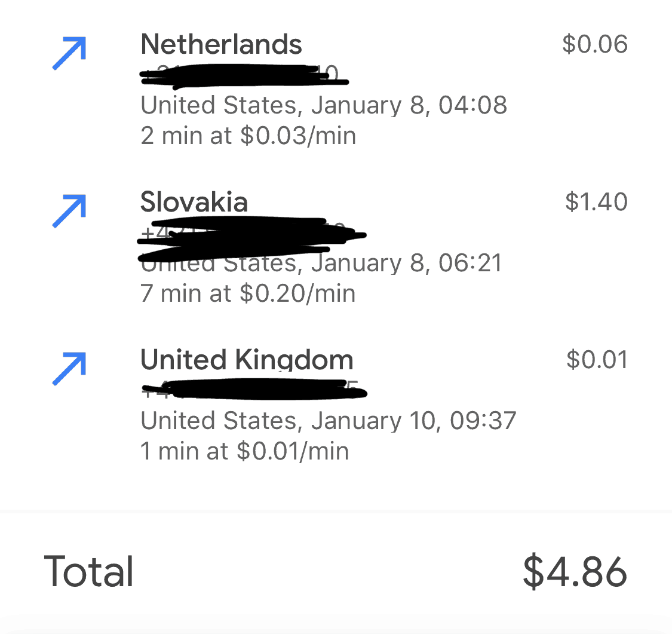Tap the outgoing call arrow beside Slovakia
The height and width of the screenshot is (634, 672).
tap(69, 211)
